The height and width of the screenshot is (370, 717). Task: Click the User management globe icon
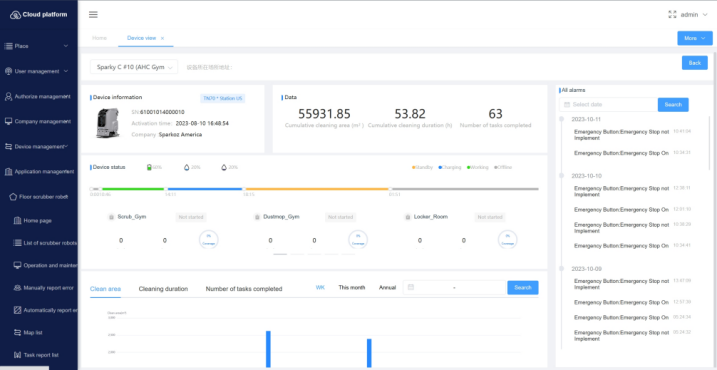pyautogui.click(x=8, y=71)
